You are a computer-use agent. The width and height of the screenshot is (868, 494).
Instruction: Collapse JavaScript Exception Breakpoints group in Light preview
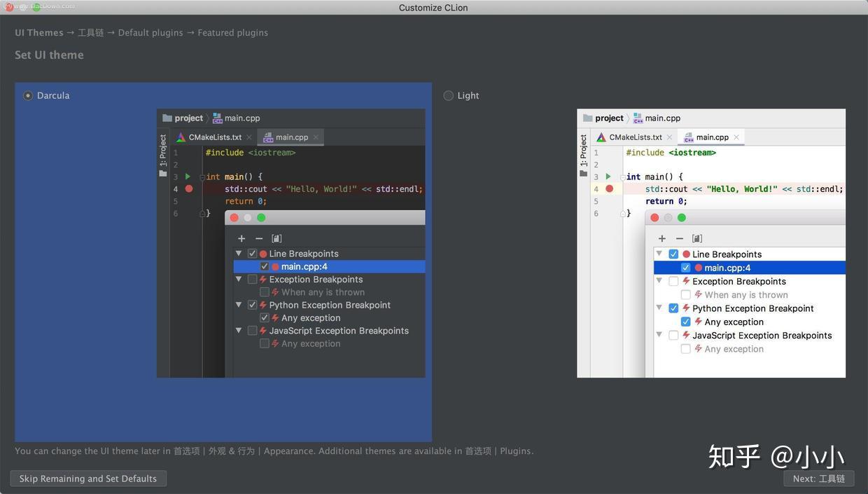pyautogui.click(x=659, y=334)
